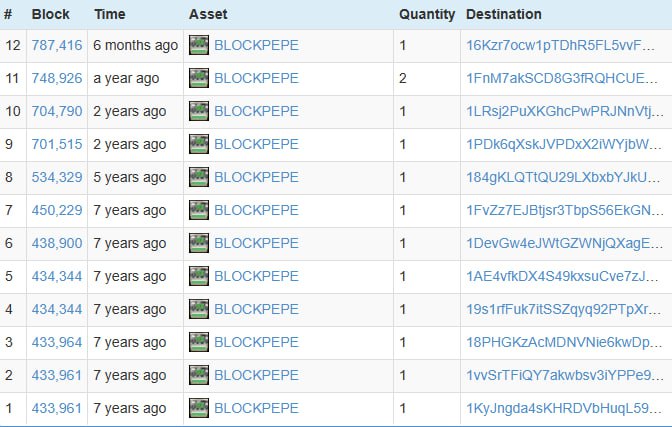Click the BLOCKPEPE icon in row 9
The height and width of the screenshot is (427, 672).
coord(199,144)
